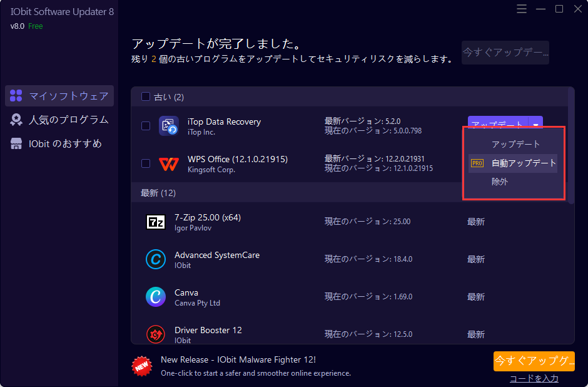Click the red NEW badge icon

pyautogui.click(x=142, y=366)
